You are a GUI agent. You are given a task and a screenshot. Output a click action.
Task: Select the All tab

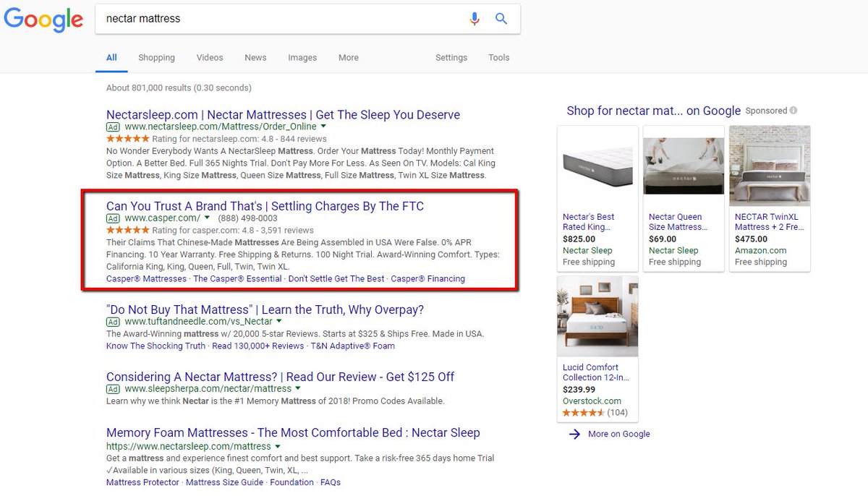[x=111, y=58]
